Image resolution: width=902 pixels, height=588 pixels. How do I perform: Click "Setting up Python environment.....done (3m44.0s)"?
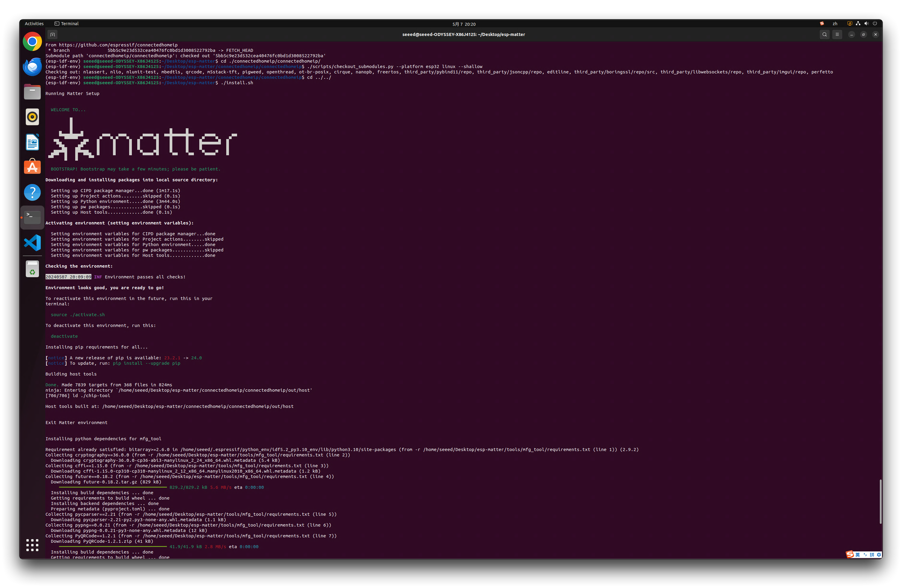pyautogui.click(x=116, y=201)
